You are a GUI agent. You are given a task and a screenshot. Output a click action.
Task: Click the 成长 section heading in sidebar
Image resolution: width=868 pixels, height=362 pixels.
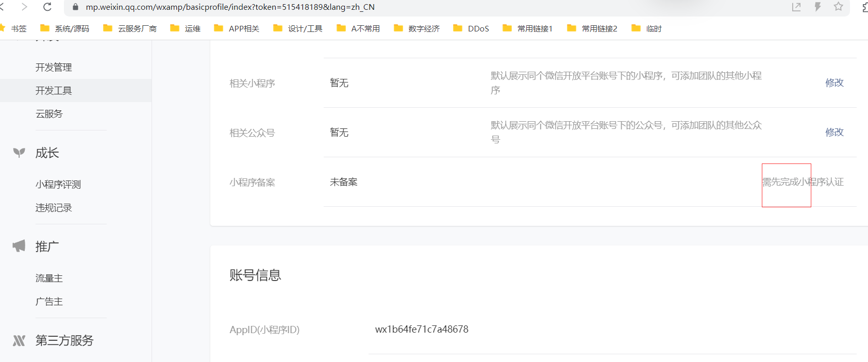(47, 153)
